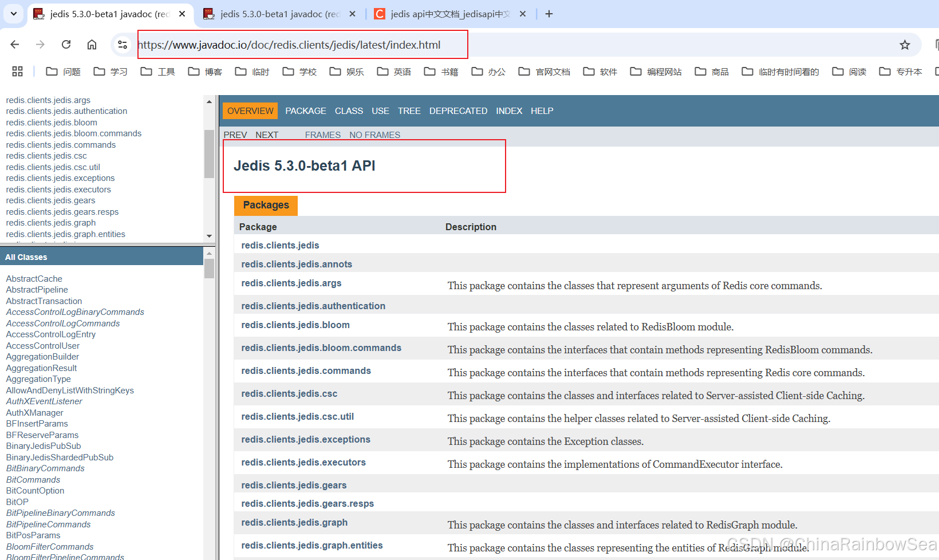Open a new browser tab
939x560 pixels.
(549, 14)
